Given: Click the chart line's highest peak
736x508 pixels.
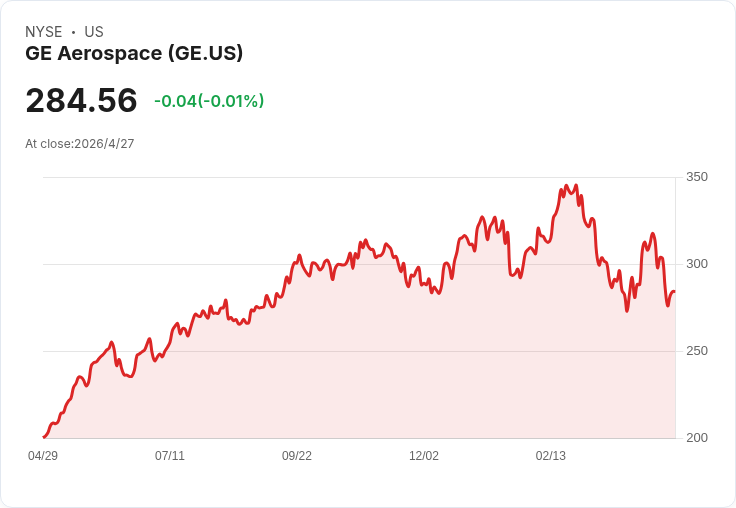Looking at the screenshot, I should [567, 186].
